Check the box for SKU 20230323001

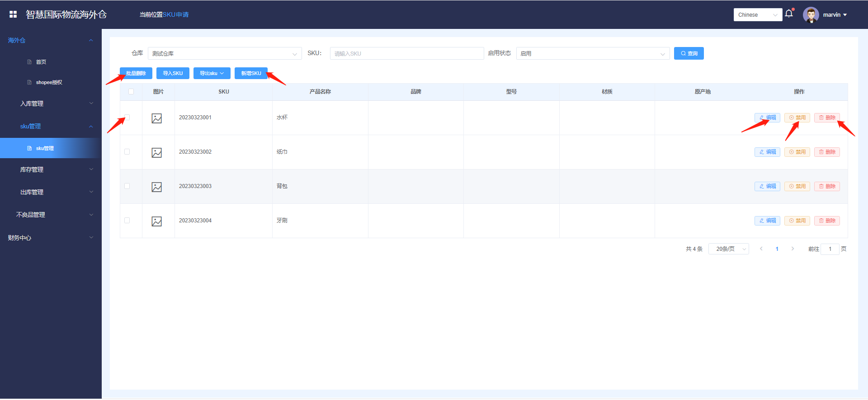click(x=127, y=118)
